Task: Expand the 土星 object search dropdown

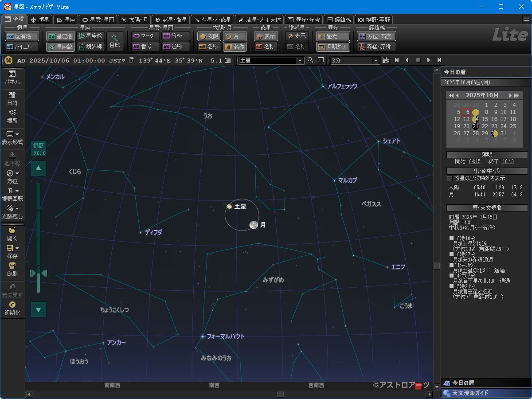Action: [x=300, y=60]
